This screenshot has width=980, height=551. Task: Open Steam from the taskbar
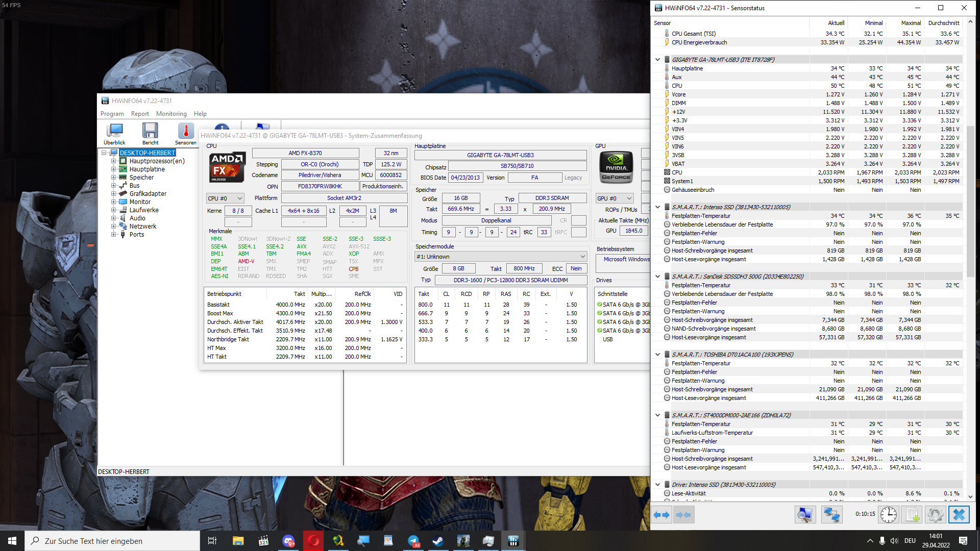tap(438, 541)
